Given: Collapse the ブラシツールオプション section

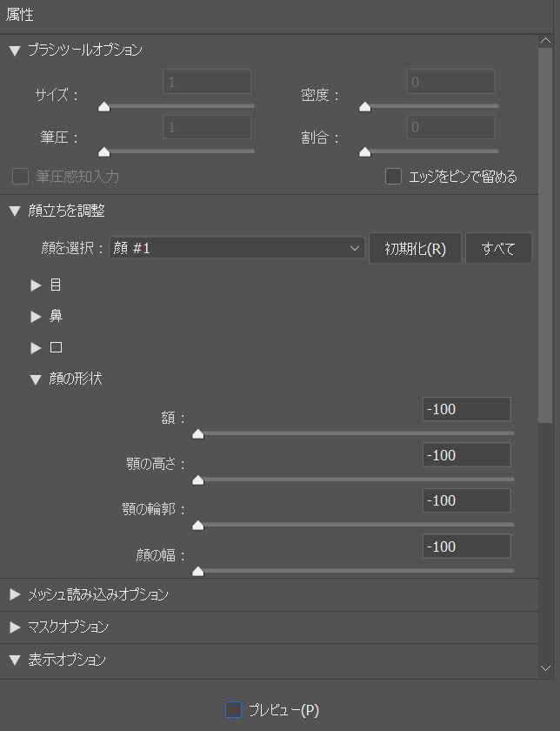Looking at the screenshot, I should pos(14,50).
